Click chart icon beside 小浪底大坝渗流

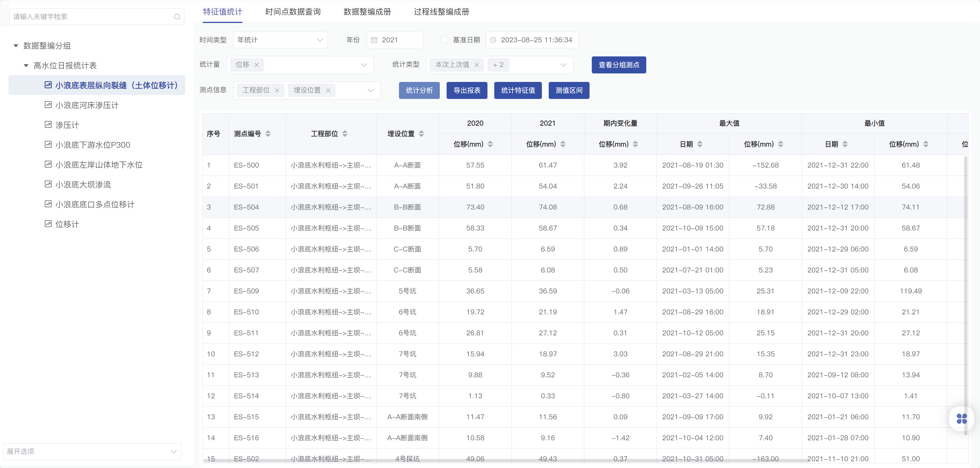click(48, 184)
